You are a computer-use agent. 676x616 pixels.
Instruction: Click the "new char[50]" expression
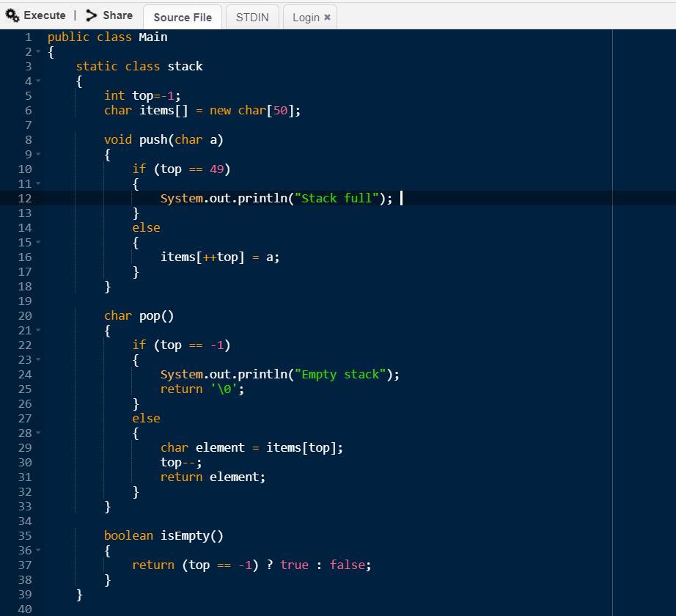(x=251, y=110)
